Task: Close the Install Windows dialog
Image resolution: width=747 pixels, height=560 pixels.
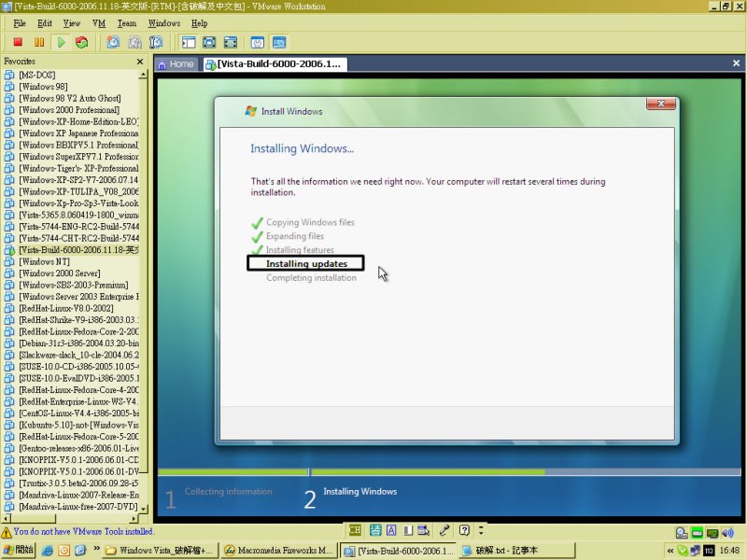Action: point(661,104)
